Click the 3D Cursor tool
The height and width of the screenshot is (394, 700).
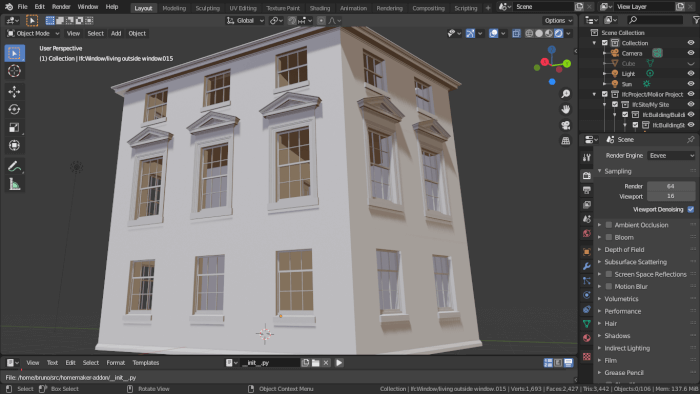(14, 71)
